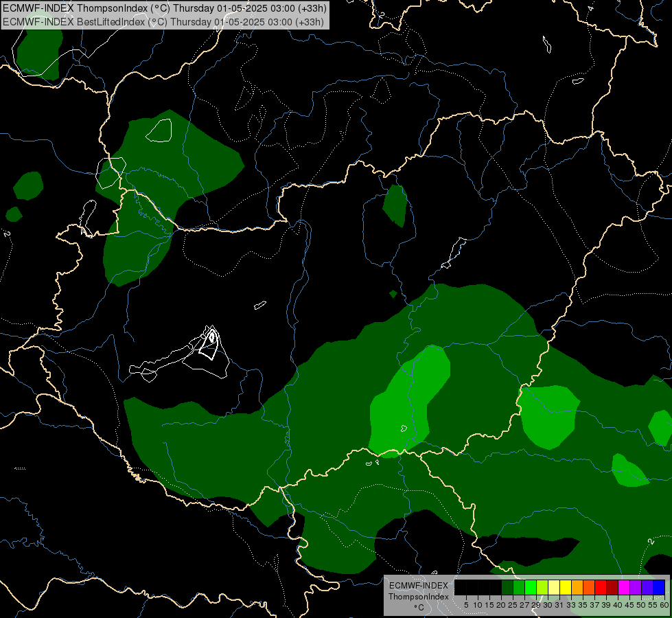
Task: Click legend tick label 40
Action: (618, 605)
